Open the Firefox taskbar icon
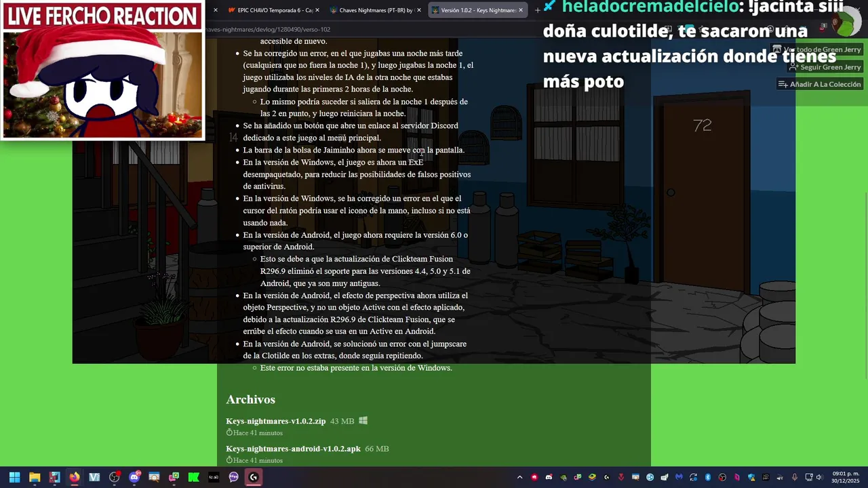This screenshot has width=868, height=488. pyautogui.click(x=75, y=477)
